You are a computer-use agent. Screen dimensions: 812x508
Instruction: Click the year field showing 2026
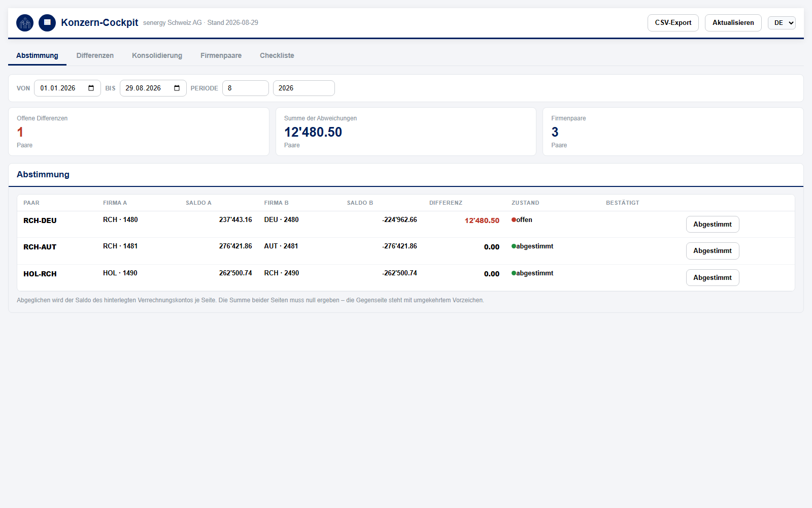pyautogui.click(x=304, y=88)
